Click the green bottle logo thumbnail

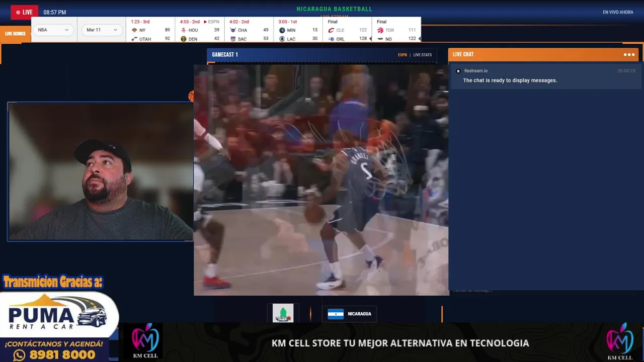pos(283,313)
